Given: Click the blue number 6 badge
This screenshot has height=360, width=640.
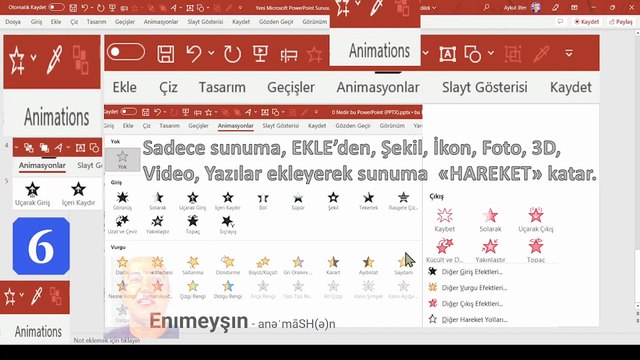Looking at the screenshot, I should (41, 246).
